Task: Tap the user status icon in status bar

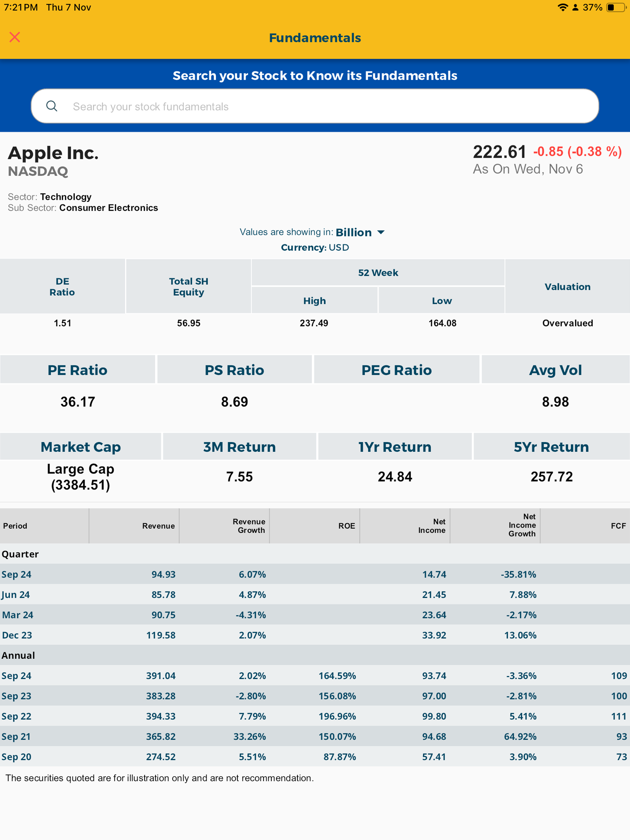Action: coord(575,7)
